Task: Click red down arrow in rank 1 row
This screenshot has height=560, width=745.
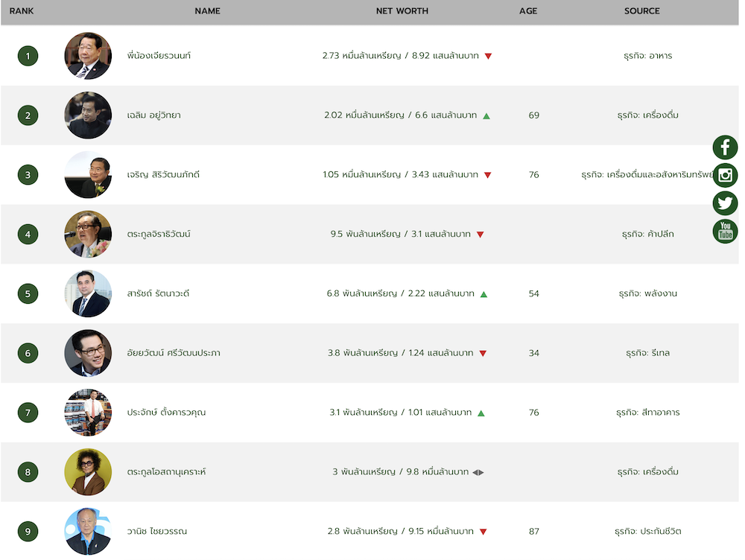Action: 488,57
